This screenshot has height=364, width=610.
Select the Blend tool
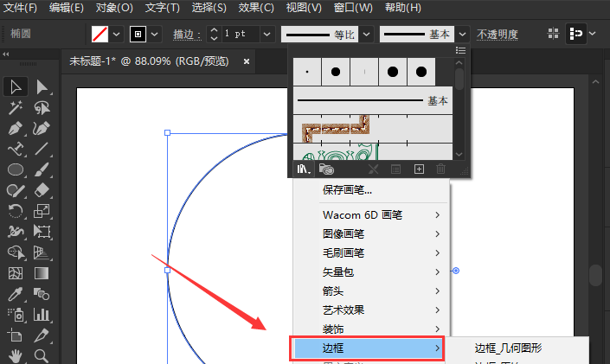click(42, 294)
